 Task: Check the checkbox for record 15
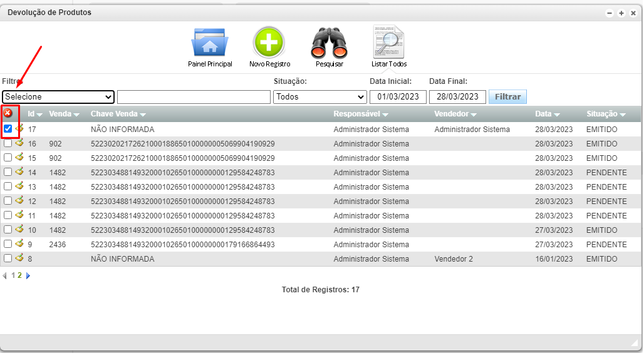8,158
